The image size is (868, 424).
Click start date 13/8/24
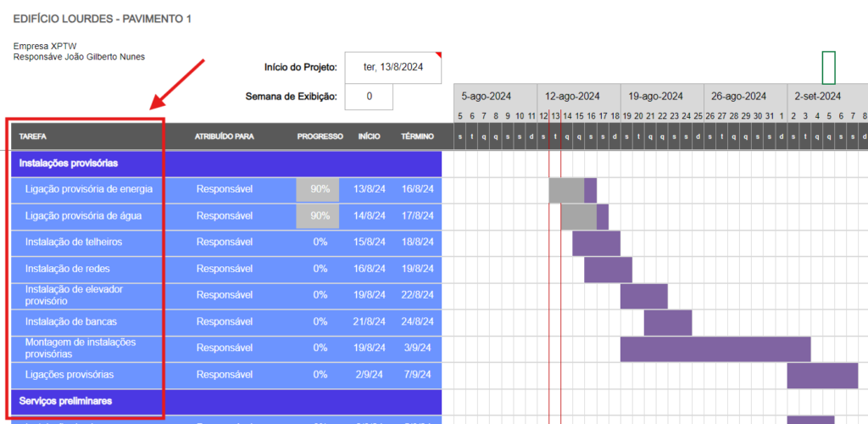370,189
